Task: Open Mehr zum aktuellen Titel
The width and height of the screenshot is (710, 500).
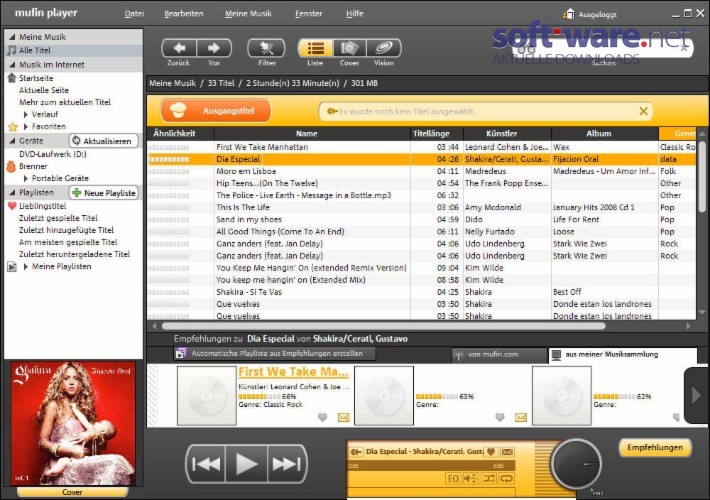Action: pos(65,102)
